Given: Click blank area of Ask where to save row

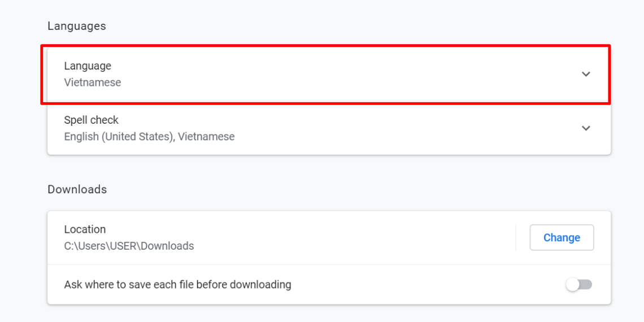Looking at the screenshot, I should (424, 285).
